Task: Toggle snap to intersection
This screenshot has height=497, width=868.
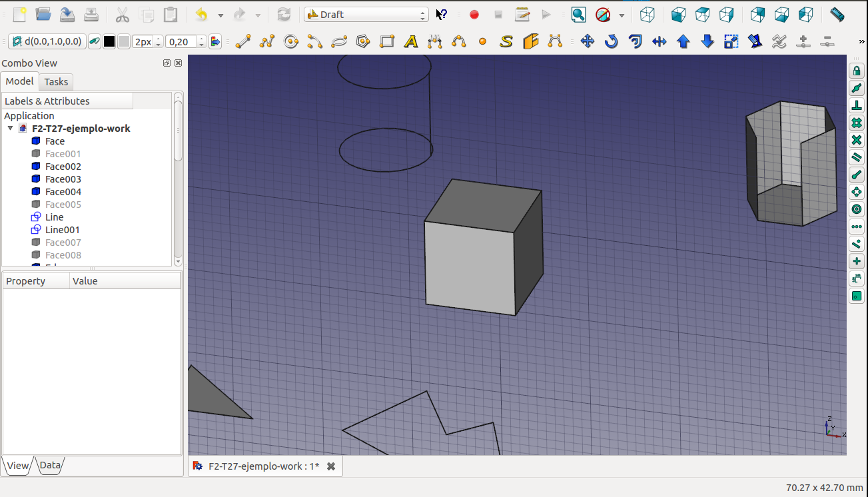Action: pyautogui.click(x=857, y=140)
